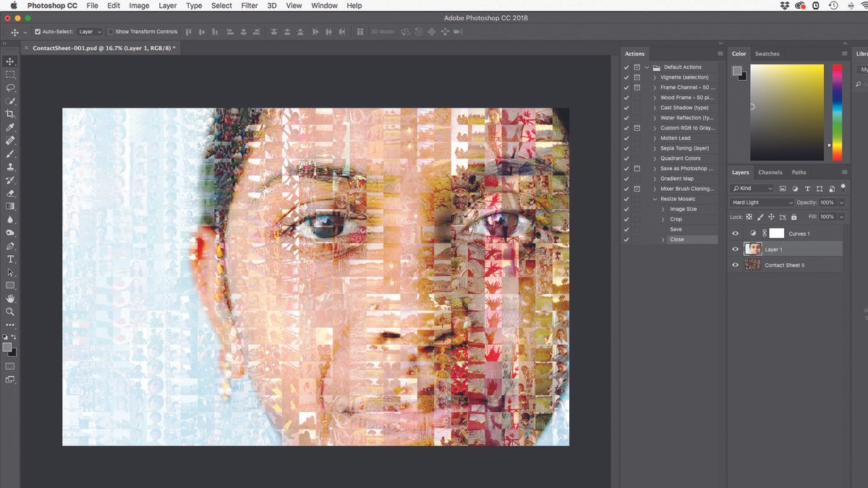Choose the Type tool
Screen dimensions: 868x488
[x=10, y=259]
